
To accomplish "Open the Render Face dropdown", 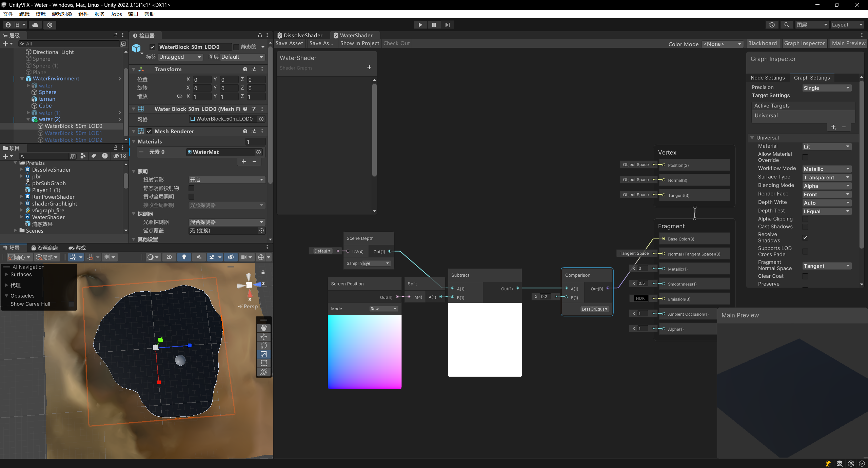I will point(827,194).
